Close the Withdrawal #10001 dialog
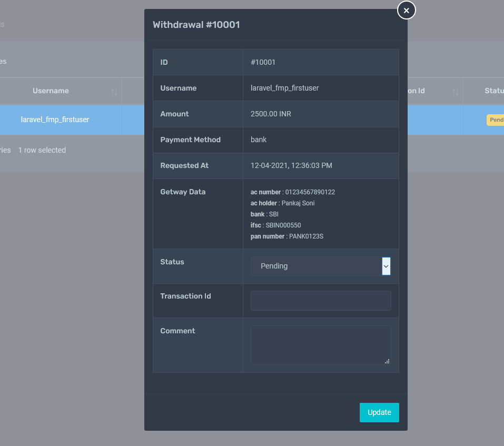 [406, 10]
